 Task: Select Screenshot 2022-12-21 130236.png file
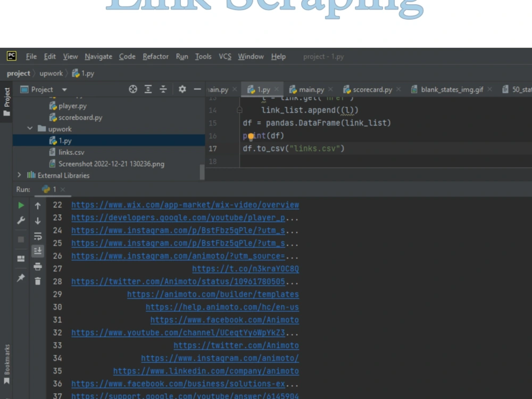tap(107, 164)
